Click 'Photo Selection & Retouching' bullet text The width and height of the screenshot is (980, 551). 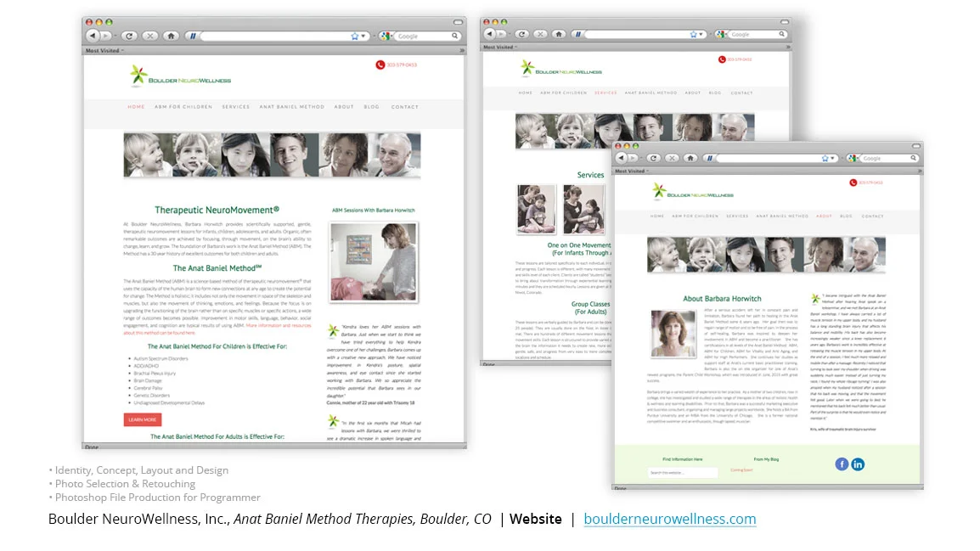(x=125, y=484)
